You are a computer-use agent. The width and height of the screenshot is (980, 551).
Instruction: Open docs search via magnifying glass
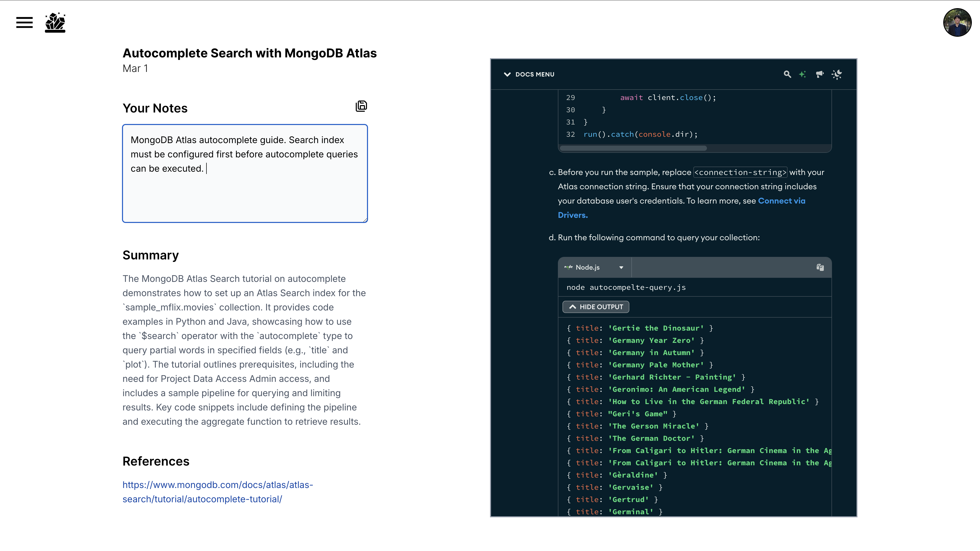pos(787,74)
